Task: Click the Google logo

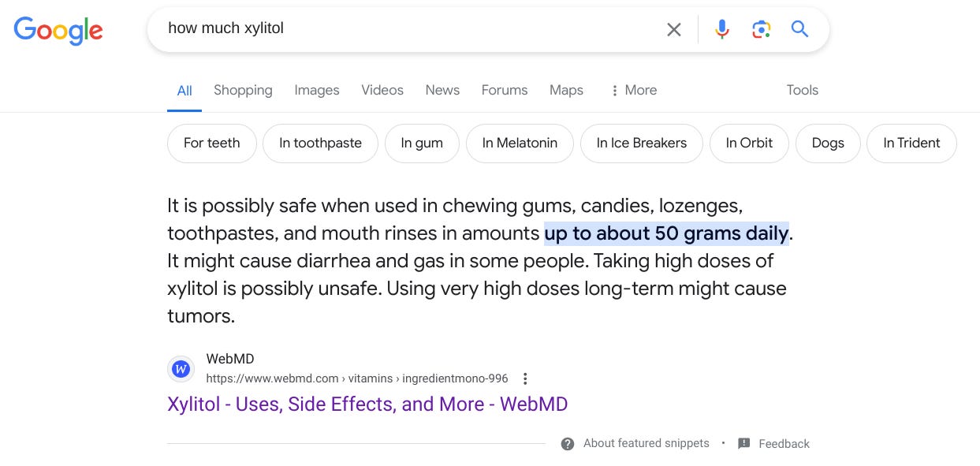Action: 58,30
